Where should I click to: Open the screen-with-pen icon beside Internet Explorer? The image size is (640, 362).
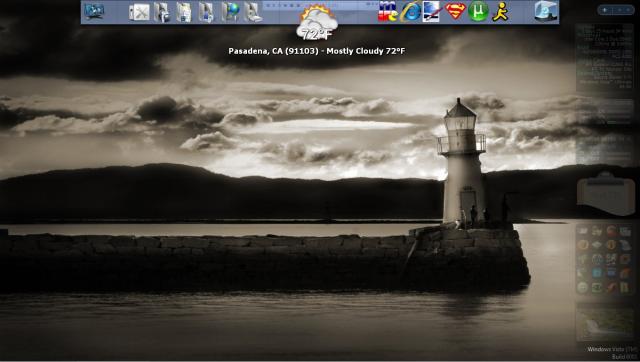coord(432,11)
